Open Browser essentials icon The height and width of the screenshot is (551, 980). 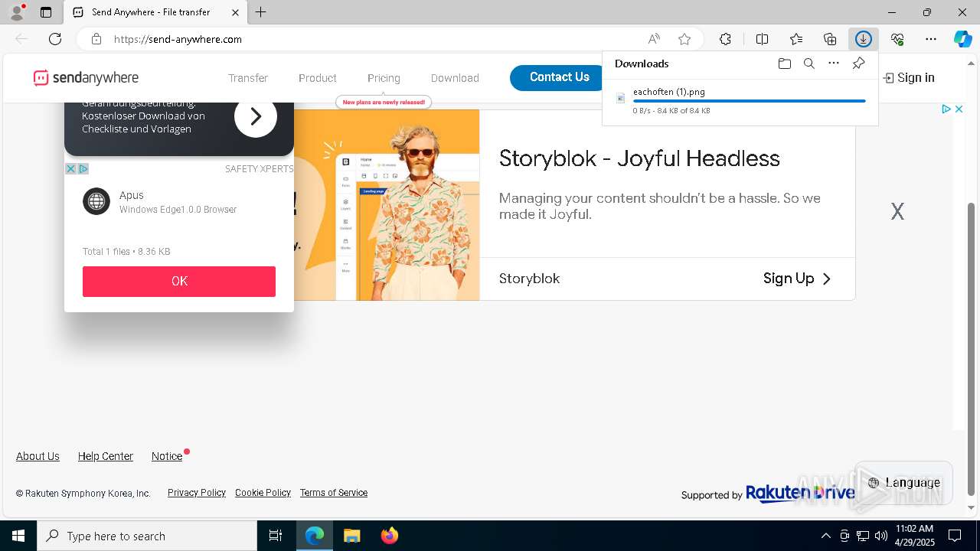(x=897, y=39)
